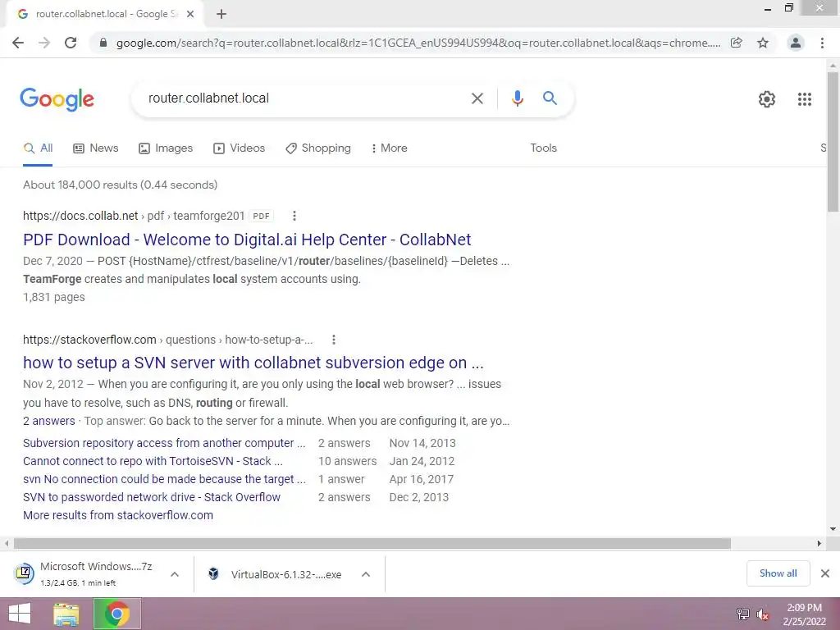Click the muted volume tray icon
This screenshot has height=630, width=840.
coord(763,614)
